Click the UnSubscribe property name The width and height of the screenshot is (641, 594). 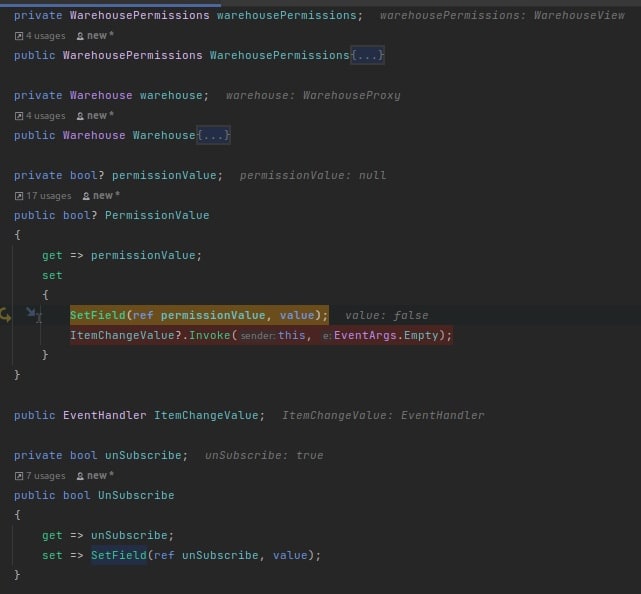tap(136, 495)
